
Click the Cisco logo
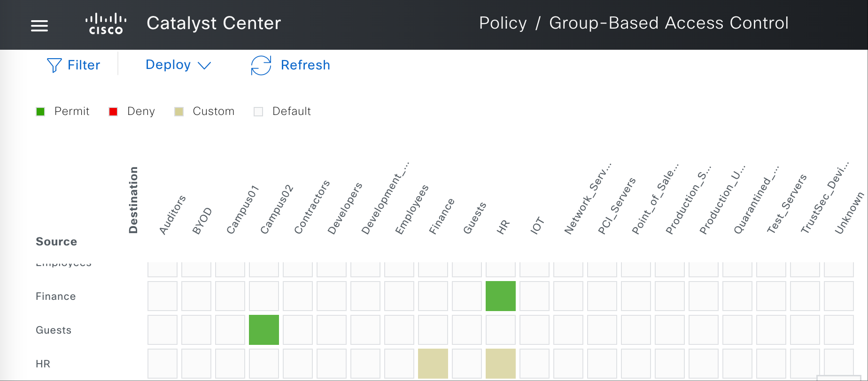106,24
